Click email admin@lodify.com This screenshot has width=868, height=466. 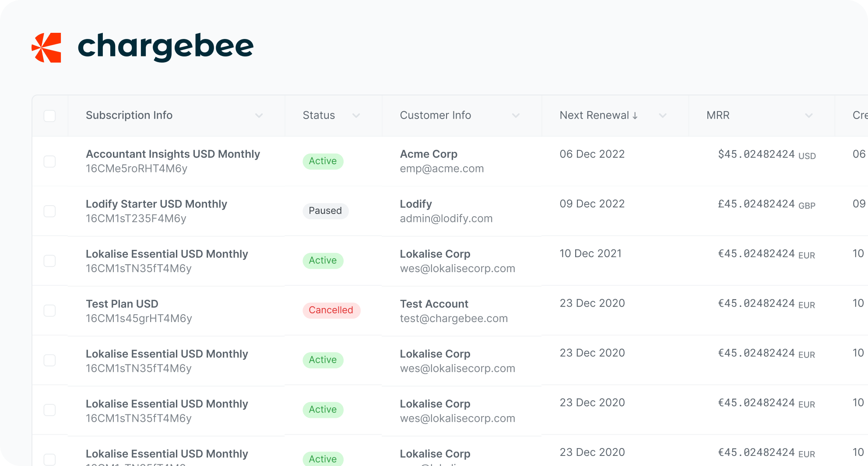(x=446, y=218)
